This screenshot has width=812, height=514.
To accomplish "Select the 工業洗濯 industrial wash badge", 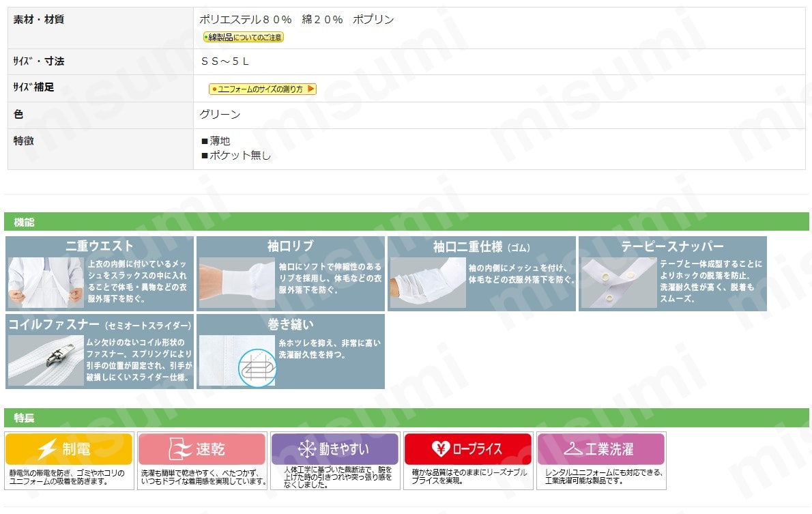I will point(601,448).
